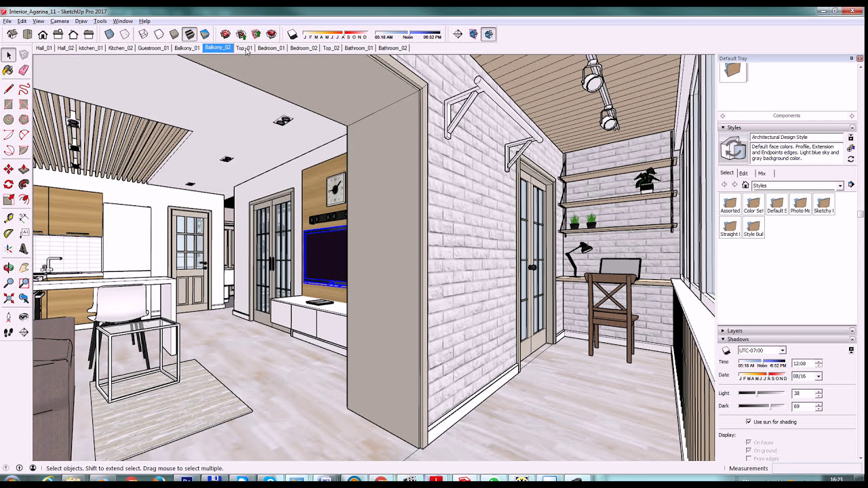The width and height of the screenshot is (868, 488).
Task: Select the Eraser tool
Action: click(x=24, y=70)
